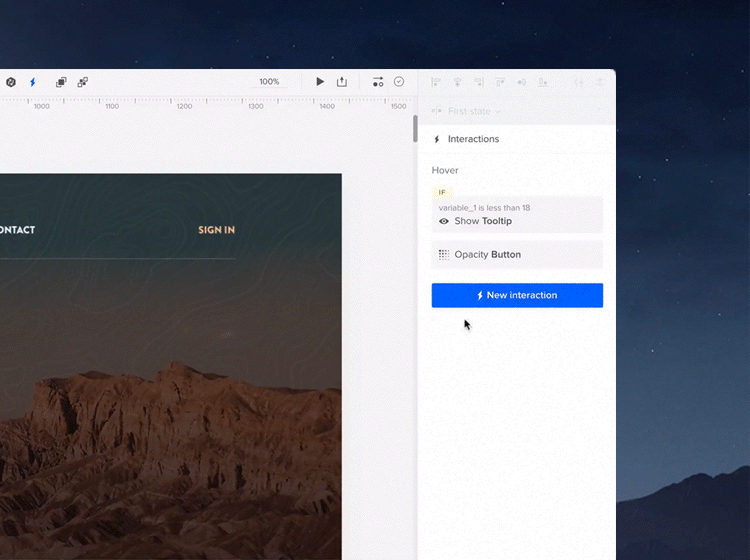This screenshot has height=560, width=750.
Task: Open the Opacity Button interaction item
Action: 517,254
